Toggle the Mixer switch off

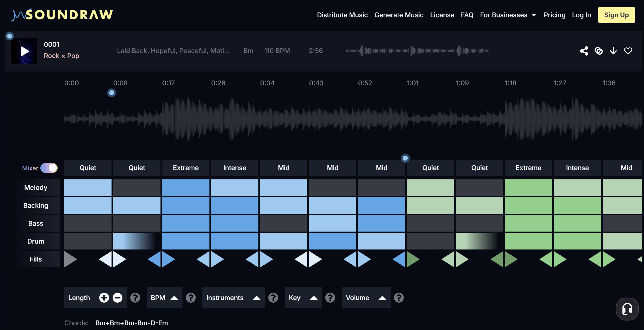click(x=49, y=168)
